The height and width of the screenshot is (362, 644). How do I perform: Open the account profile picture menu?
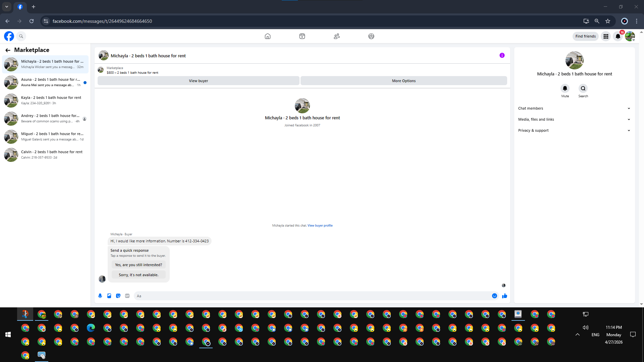(630, 36)
